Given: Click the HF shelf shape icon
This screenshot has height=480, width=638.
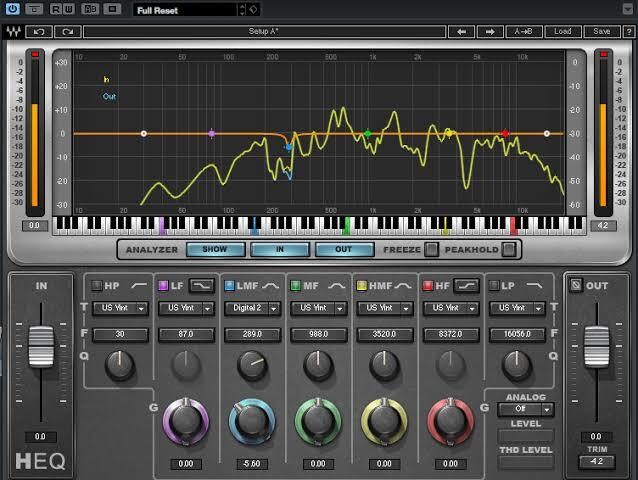Looking at the screenshot, I should point(466,286).
